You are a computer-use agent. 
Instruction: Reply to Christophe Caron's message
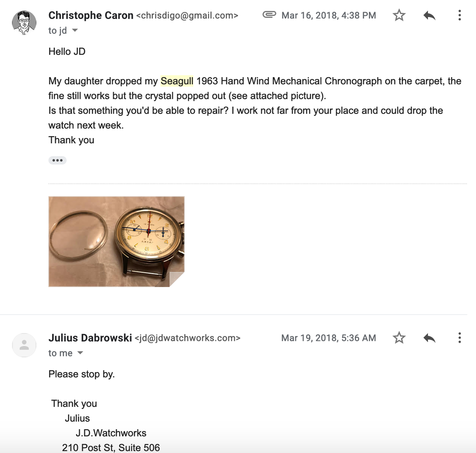(x=429, y=16)
